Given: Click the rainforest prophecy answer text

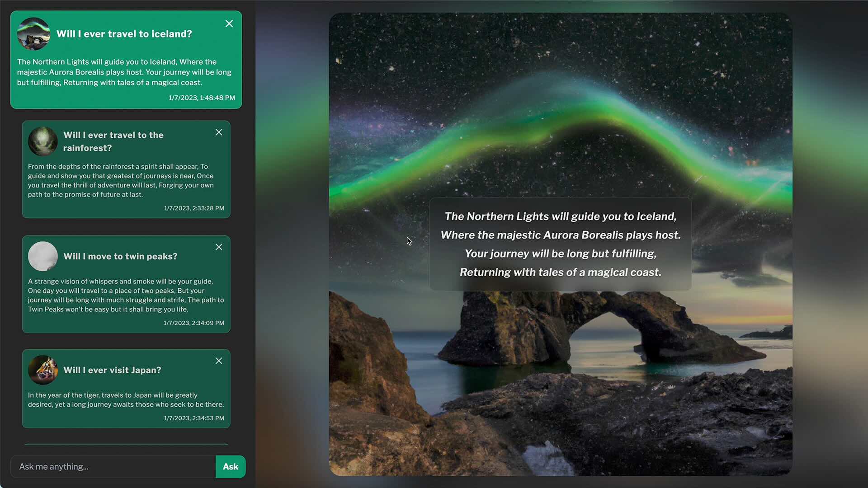Looking at the screenshot, I should pos(121,180).
